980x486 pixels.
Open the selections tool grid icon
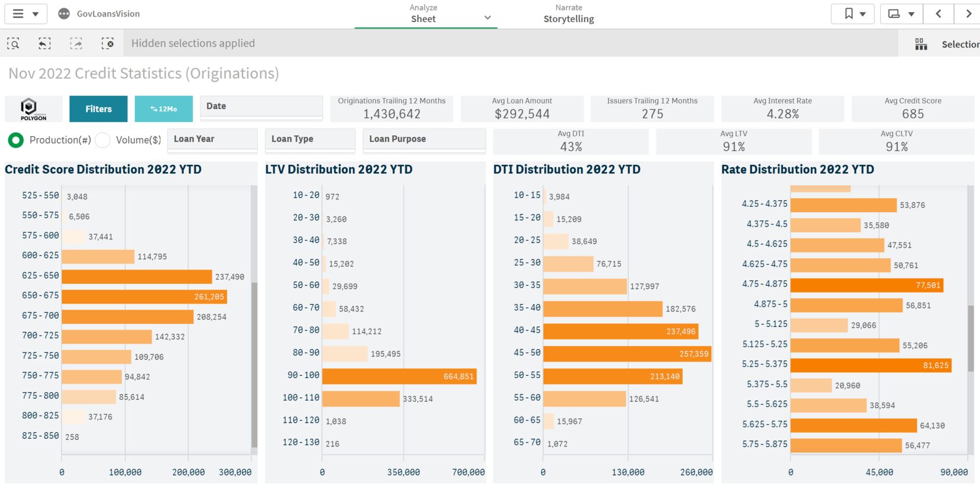tap(921, 44)
